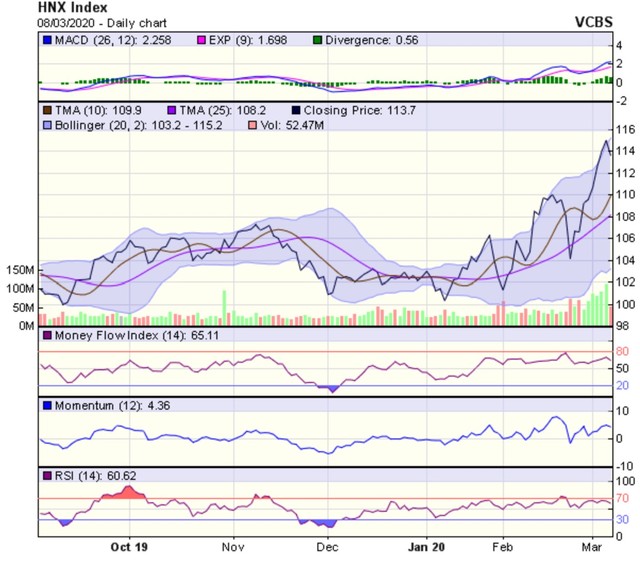Click the 150M volume axis label

19,270
